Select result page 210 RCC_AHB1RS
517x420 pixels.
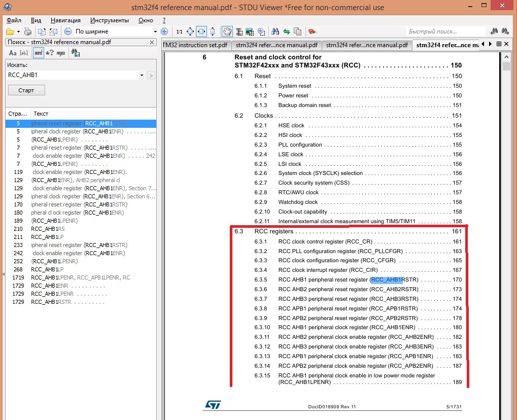pos(81,229)
